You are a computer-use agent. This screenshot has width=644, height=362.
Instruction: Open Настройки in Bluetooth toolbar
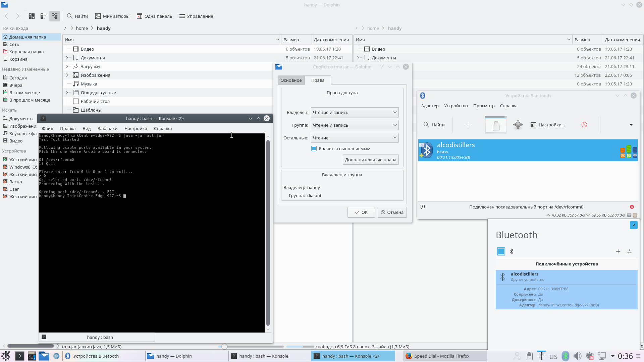point(548,125)
